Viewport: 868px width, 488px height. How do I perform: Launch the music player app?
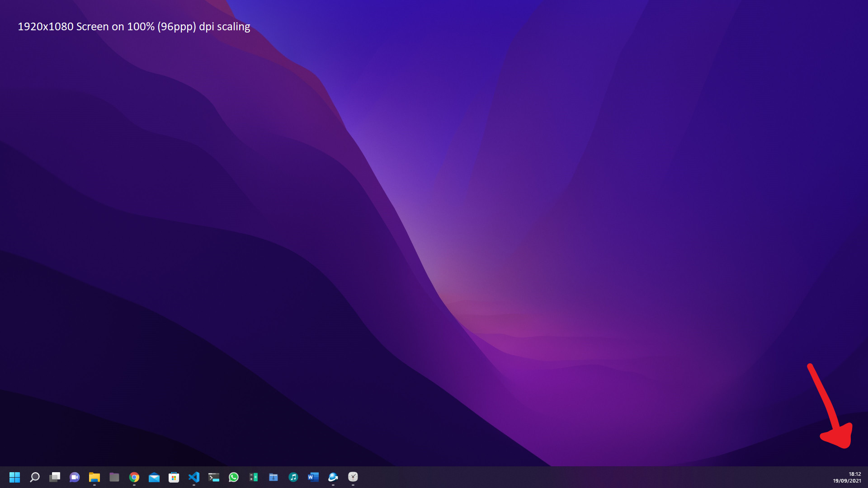[x=293, y=477]
